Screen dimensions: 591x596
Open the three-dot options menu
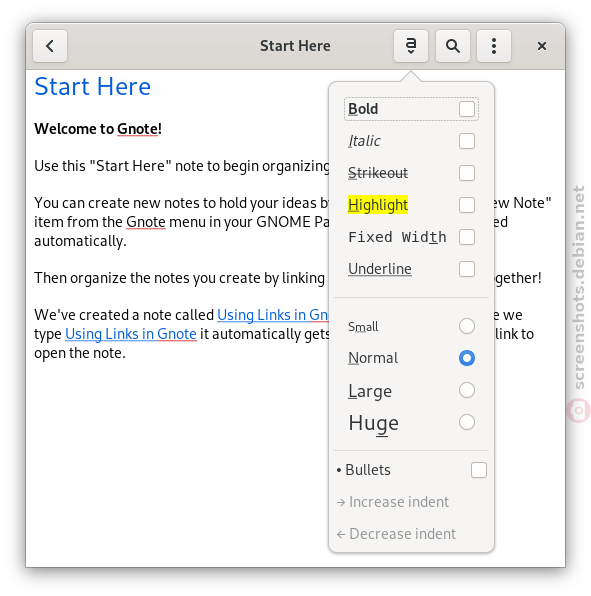494,46
